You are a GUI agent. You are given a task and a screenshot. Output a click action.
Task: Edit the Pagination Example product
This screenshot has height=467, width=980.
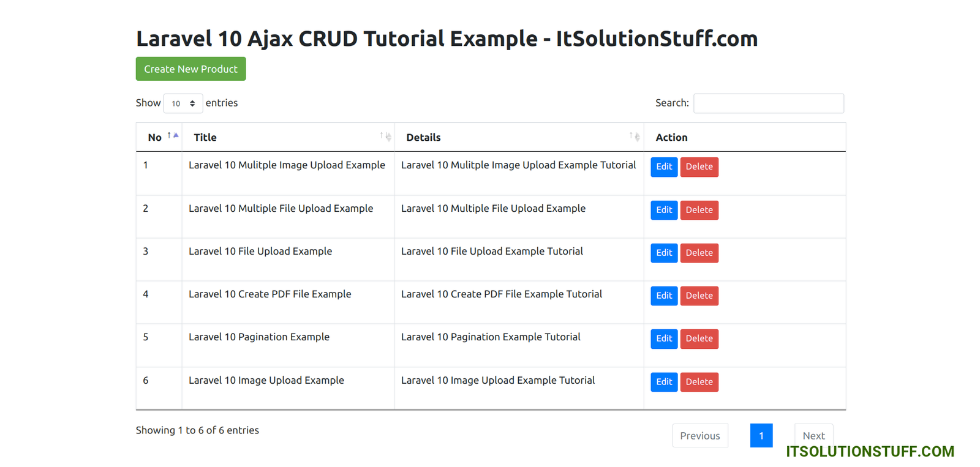pyautogui.click(x=664, y=338)
